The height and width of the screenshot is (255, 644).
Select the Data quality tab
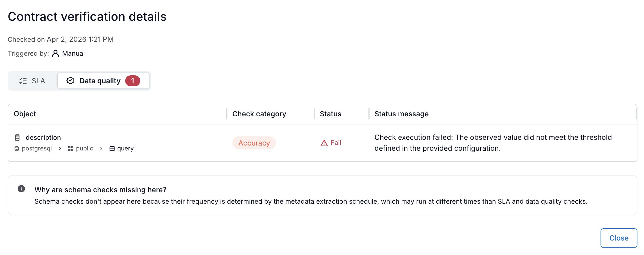tap(100, 81)
